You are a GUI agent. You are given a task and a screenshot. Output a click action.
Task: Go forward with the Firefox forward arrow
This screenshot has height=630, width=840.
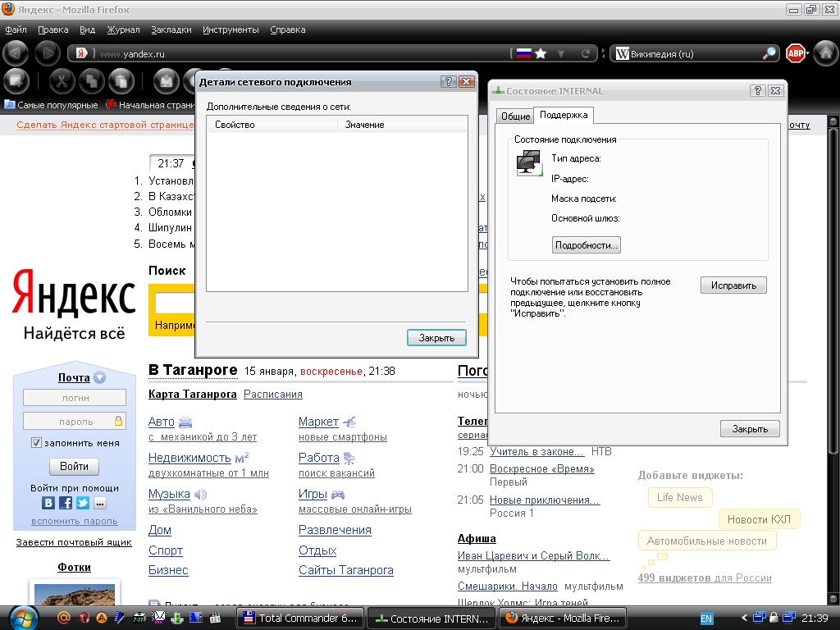[x=47, y=53]
